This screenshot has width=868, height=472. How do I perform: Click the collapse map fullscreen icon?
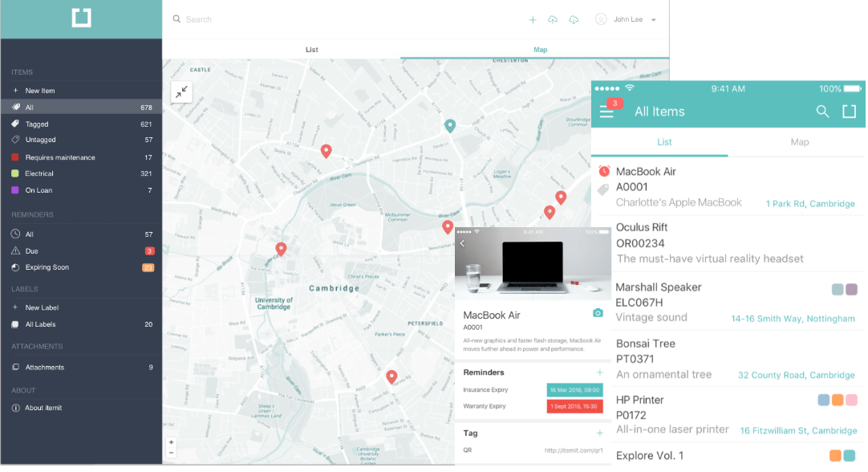coord(181,92)
